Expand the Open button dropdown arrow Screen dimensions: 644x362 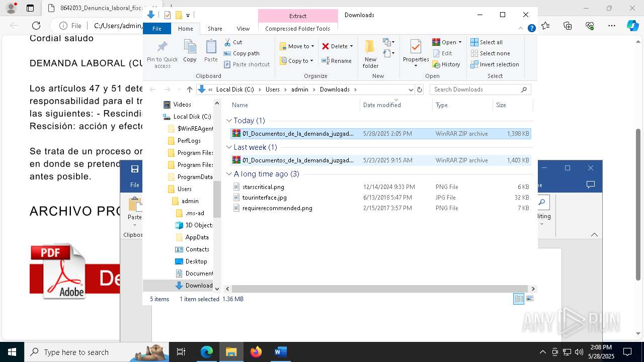460,42
